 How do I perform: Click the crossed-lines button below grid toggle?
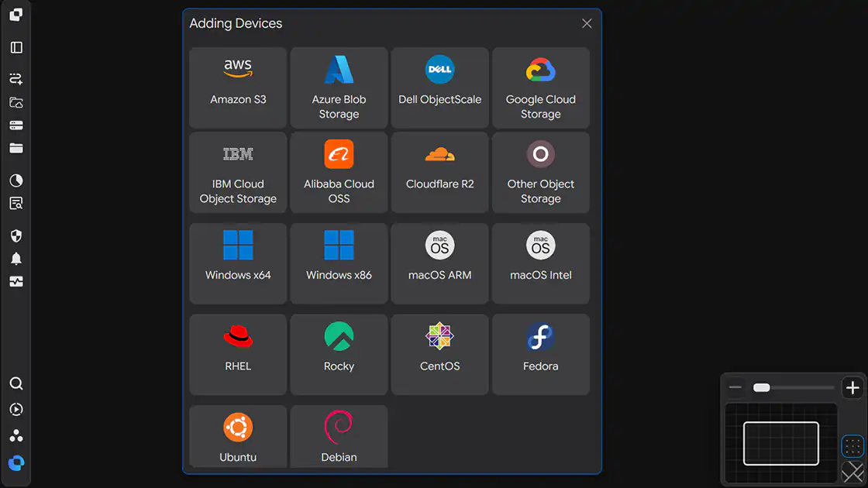click(x=852, y=473)
